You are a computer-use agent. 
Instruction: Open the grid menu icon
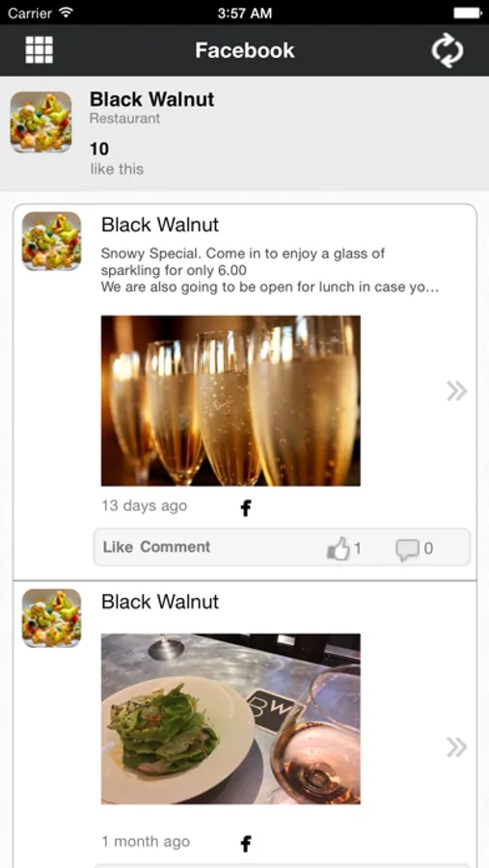40,50
